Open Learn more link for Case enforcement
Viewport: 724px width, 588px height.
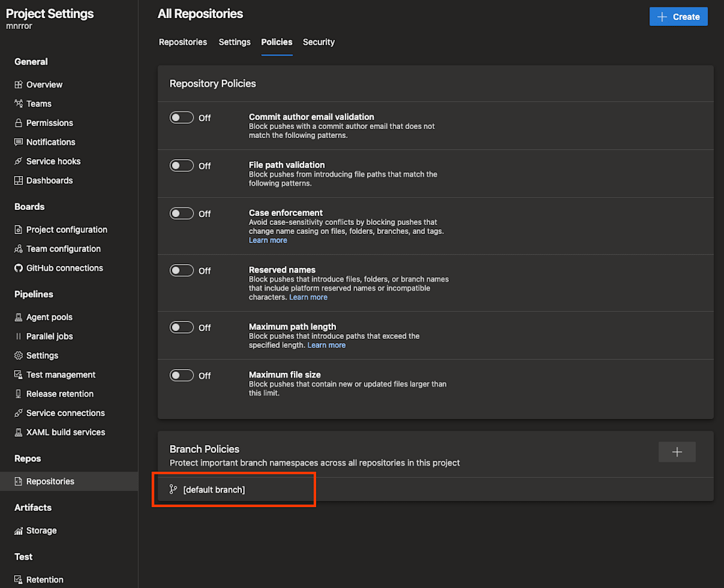tap(268, 240)
